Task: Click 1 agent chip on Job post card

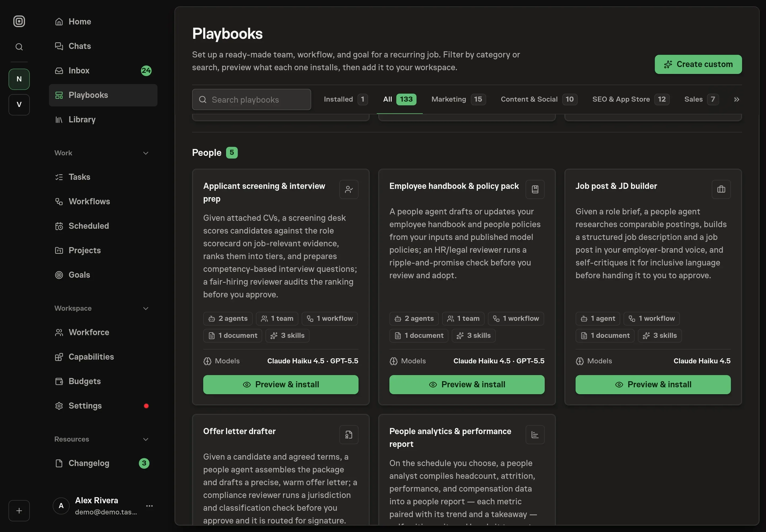Action: [598, 319]
